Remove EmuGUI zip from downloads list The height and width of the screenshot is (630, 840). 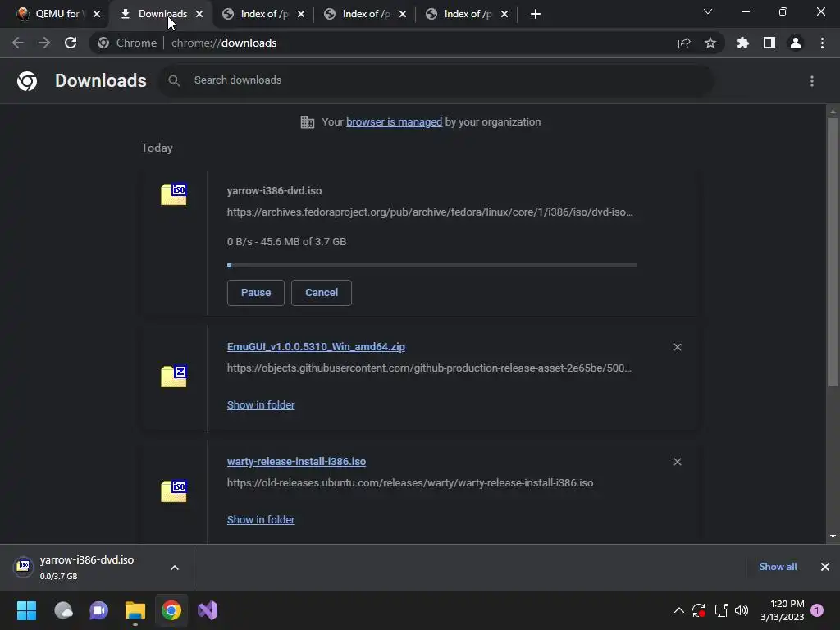click(678, 347)
